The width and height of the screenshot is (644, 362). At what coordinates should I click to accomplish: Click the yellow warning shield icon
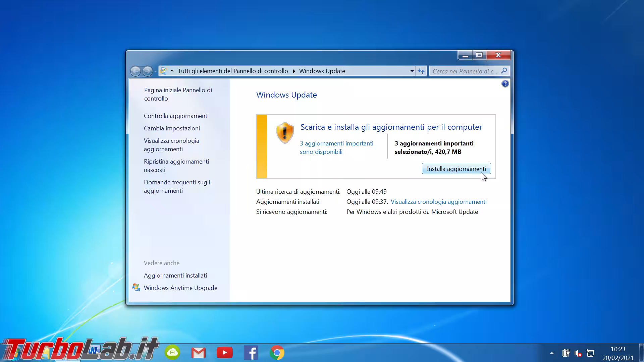[x=285, y=133]
